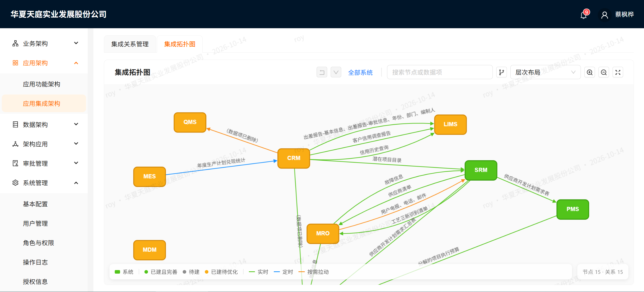Viewport: 644px width, 292px height.
Task: Select the 集成拓扑图 tab
Action: 180,44
